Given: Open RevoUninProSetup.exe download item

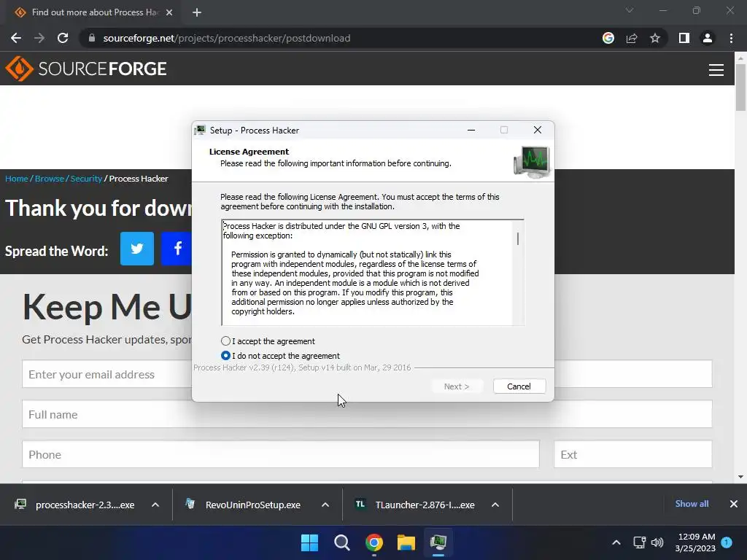Looking at the screenshot, I should click(x=244, y=505).
